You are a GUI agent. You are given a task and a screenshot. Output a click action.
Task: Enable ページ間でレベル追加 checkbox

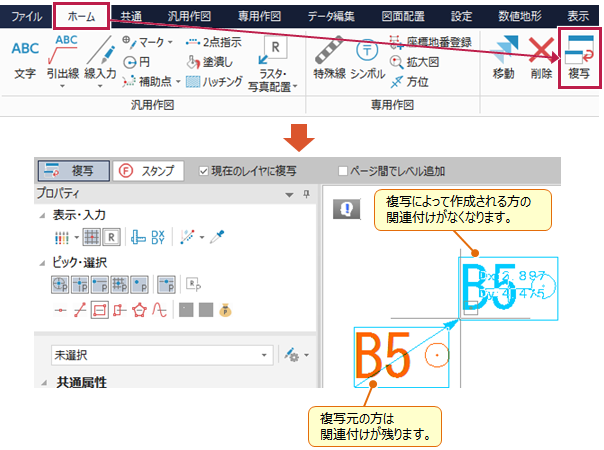click(344, 171)
